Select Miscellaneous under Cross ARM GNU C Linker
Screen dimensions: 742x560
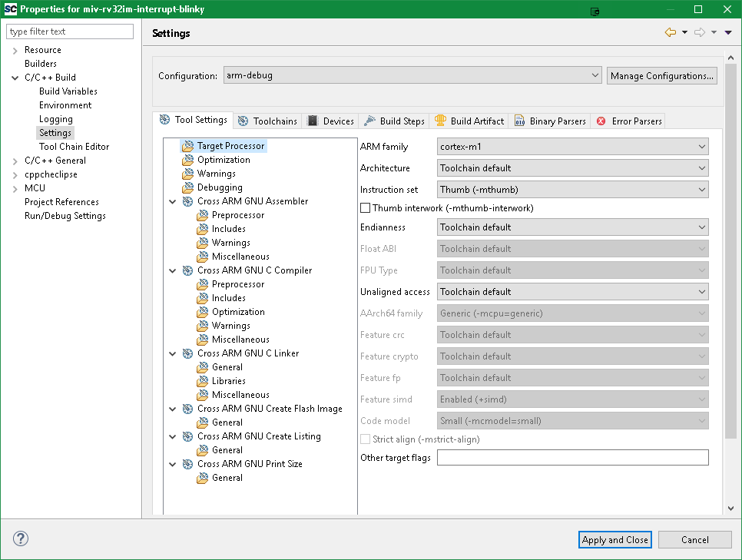(240, 394)
